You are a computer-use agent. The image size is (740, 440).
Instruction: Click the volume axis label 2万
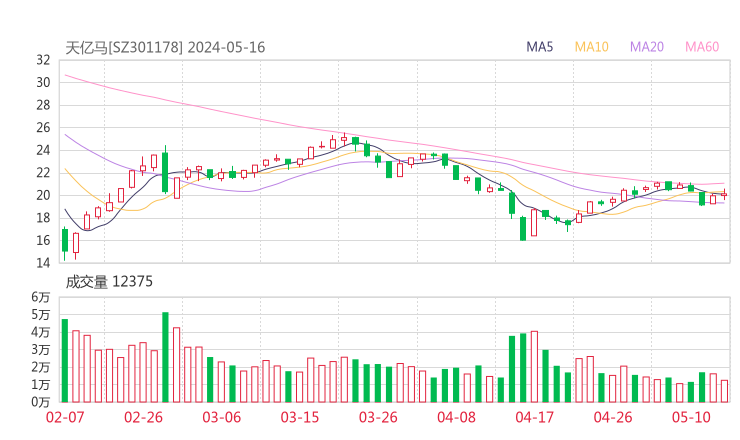41,367
